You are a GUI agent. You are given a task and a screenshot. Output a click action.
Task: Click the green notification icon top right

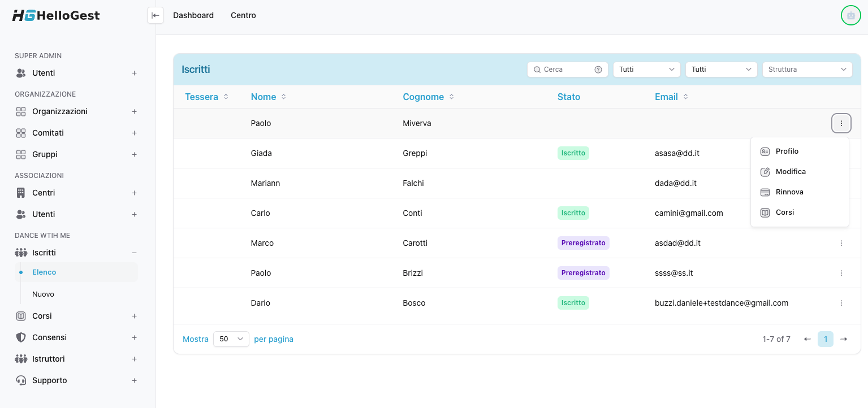850,15
